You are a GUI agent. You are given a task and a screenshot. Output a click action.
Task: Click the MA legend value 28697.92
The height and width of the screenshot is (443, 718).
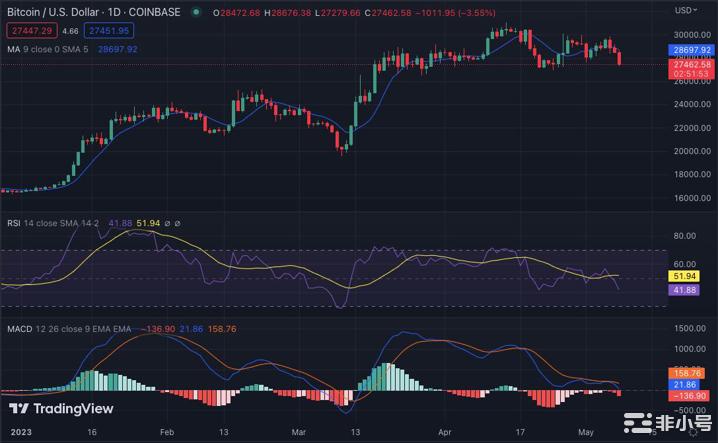click(x=118, y=49)
